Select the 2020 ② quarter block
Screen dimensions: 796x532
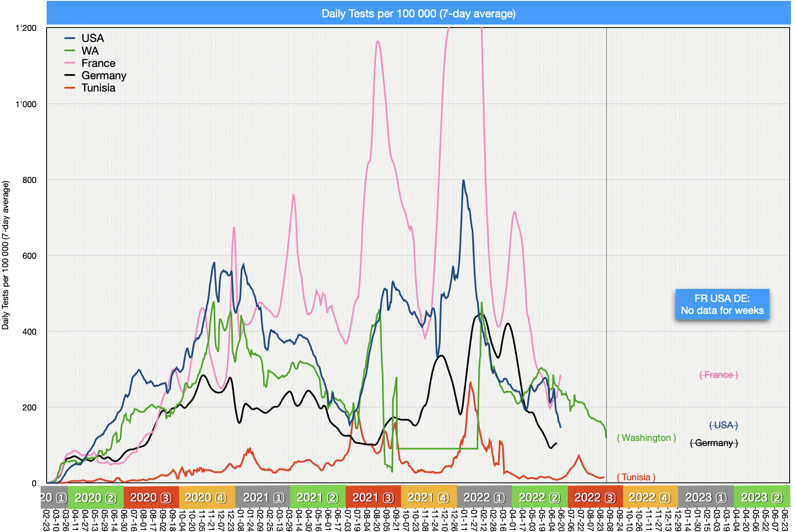95,498
